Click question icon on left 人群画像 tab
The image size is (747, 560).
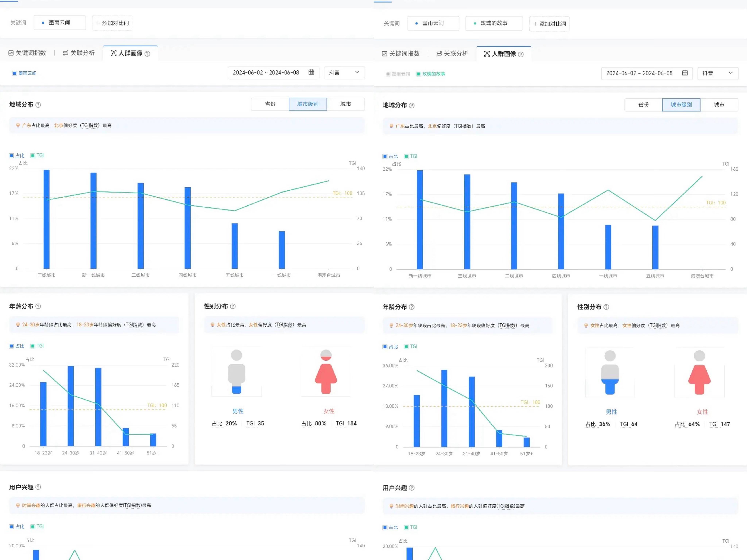click(x=148, y=54)
